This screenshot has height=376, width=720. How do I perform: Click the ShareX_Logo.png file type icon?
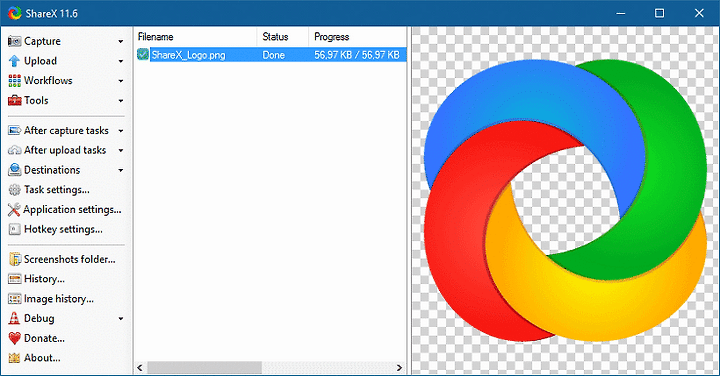143,55
